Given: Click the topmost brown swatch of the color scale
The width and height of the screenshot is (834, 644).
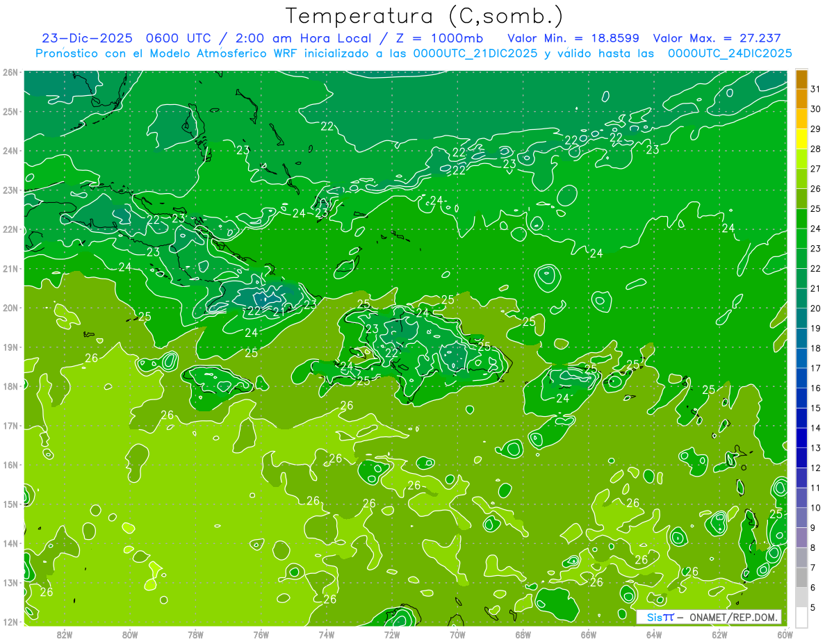Looking at the screenshot, I should coord(801,79).
